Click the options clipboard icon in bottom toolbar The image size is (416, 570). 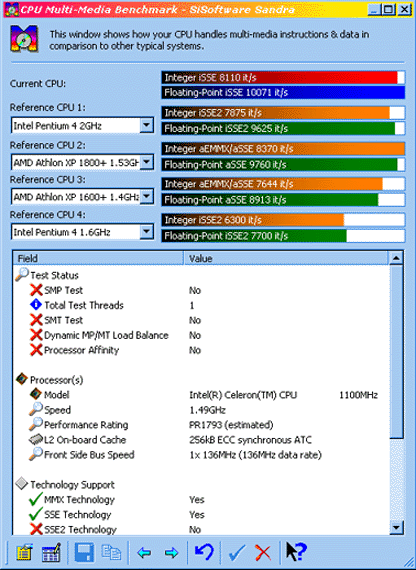click(x=25, y=553)
